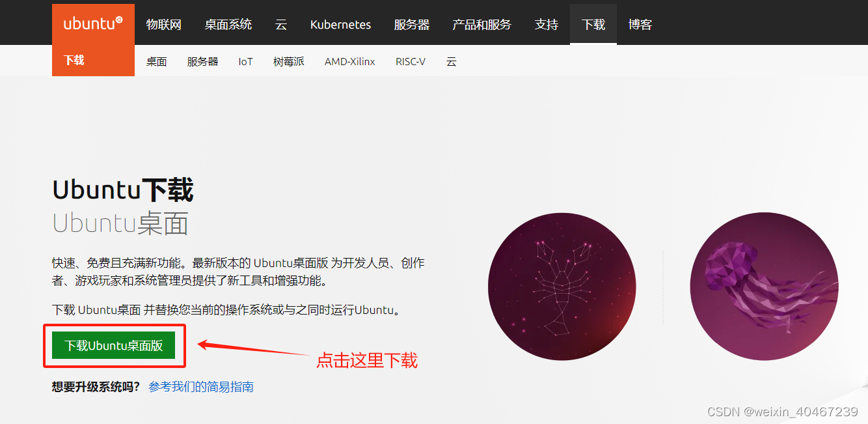The height and width of the screenshot is (424, 868).
Task: Open the Kubernetes menu
Action: pyautogui.click(x=340, y=25)
